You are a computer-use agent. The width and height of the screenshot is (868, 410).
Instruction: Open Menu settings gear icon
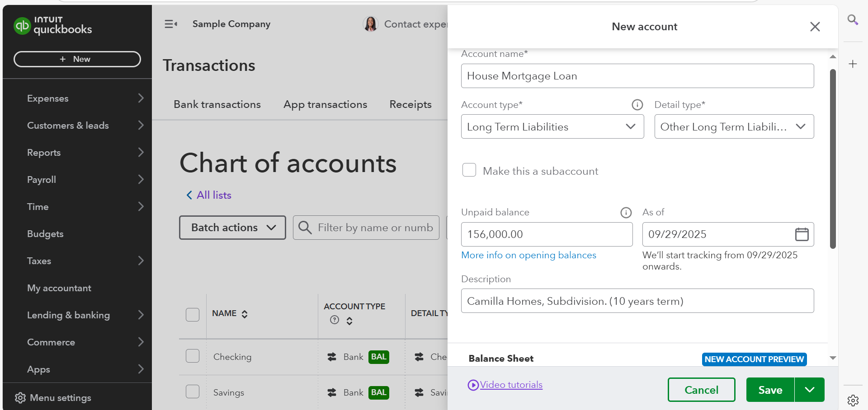(x=20, y=398)
